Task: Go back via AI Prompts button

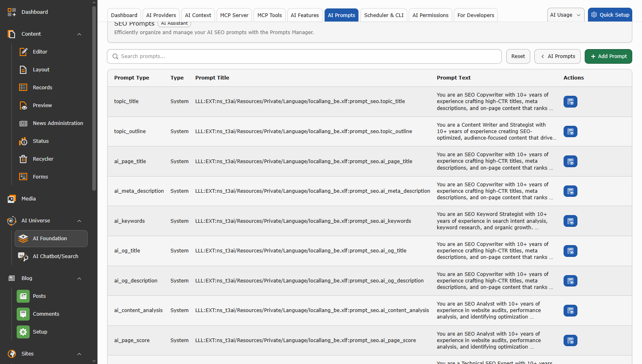Action: pos(558,56)
